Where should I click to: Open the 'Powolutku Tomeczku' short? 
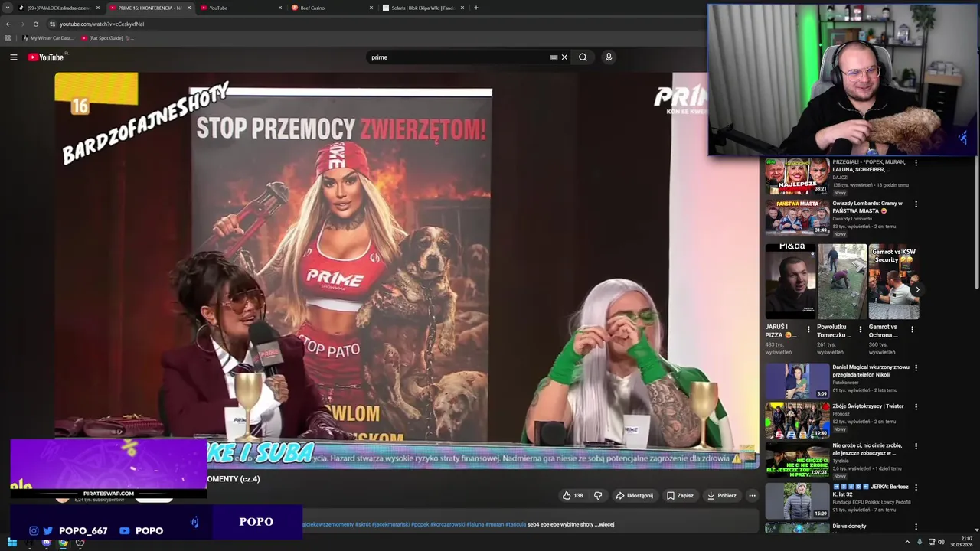coord(841,282)
